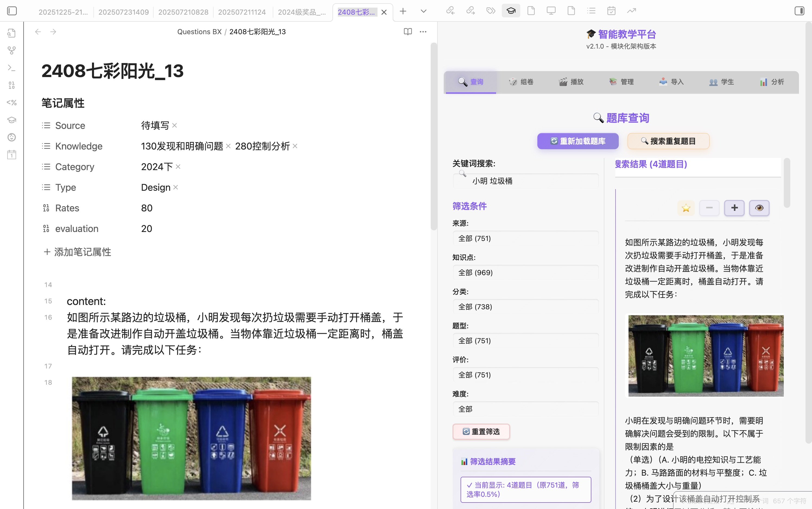Screen dimensions: 812x509
Task: Navigate back with the left arrow
Action: (38, 32)
